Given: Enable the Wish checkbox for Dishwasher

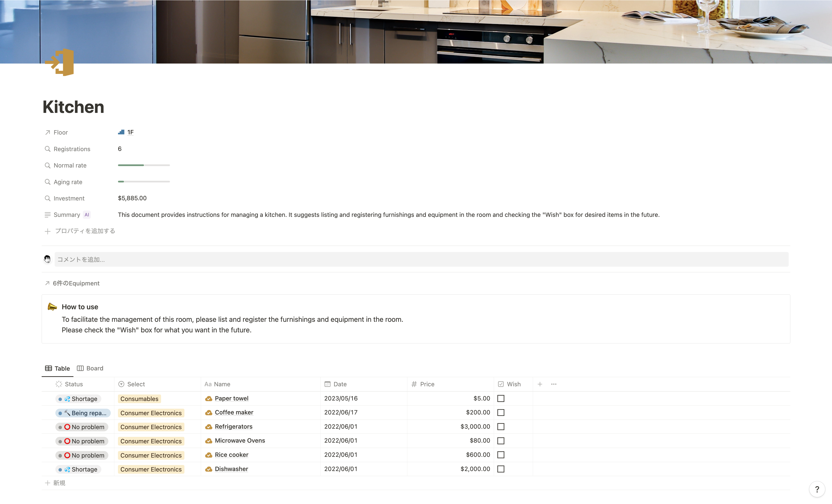Looking at the screenshot, I should click(501, 469).
